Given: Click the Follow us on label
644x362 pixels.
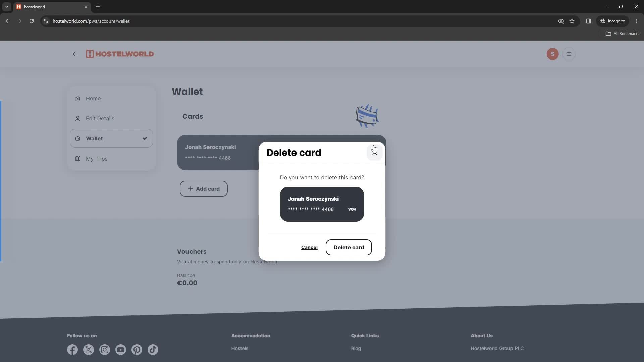Looking at the screenshot, I should click(x=82, y=336).
